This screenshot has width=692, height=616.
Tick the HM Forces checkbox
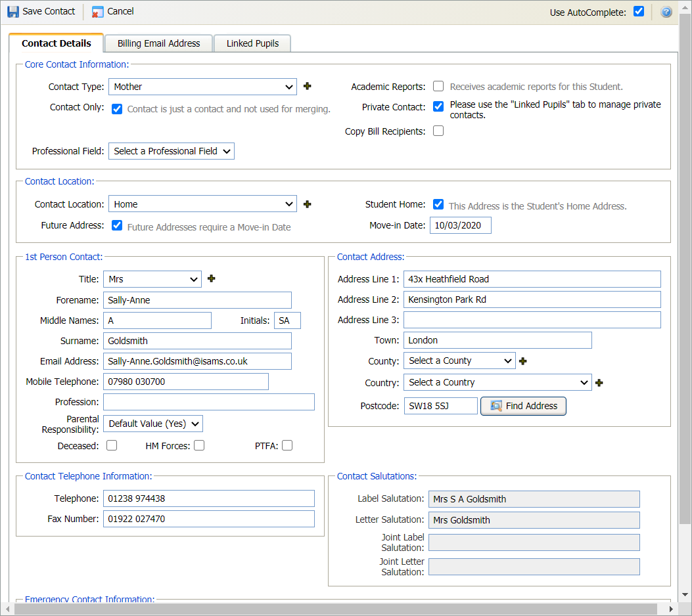coord(199,445)
